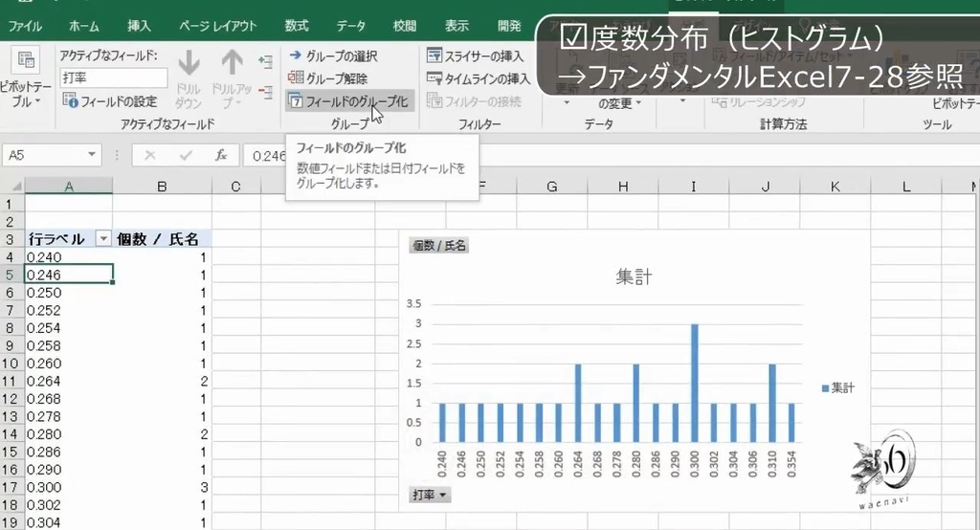Click the chart legend entry 集計
Viewport: 980px width, 530px height.
click(838, 388)
